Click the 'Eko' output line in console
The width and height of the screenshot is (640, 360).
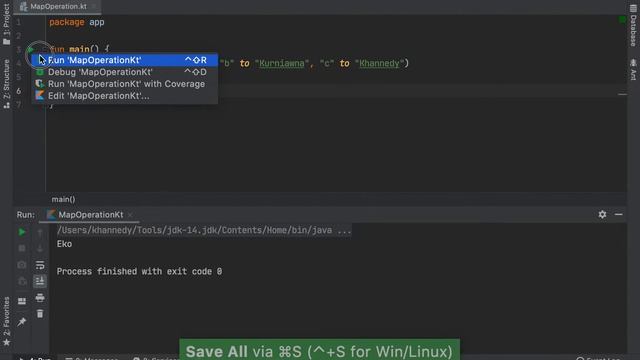tap(64, 244)
